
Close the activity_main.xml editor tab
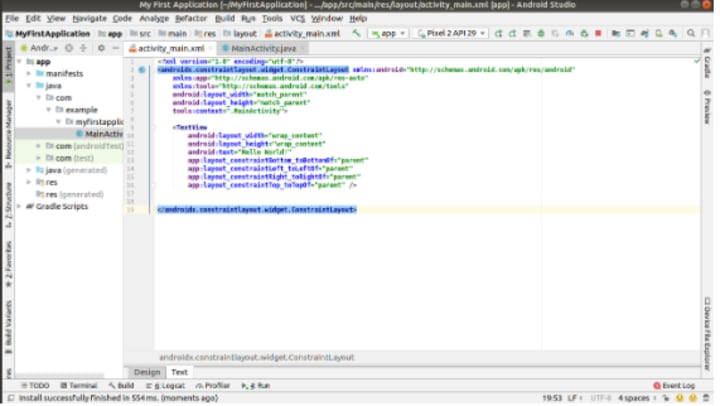[x=210, y=48]
